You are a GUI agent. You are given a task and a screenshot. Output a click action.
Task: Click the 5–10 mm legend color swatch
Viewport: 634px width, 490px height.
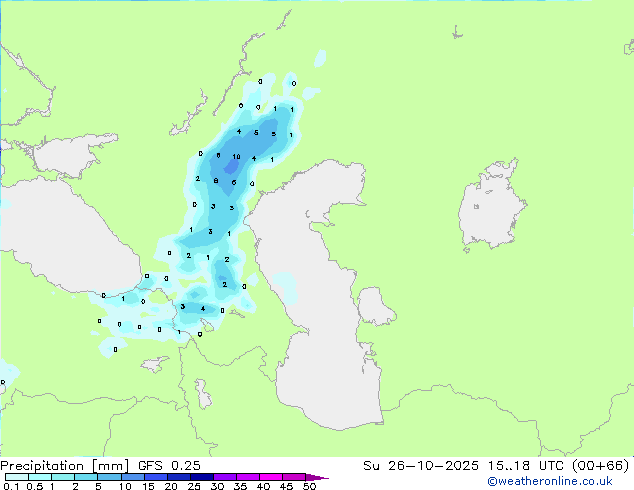tap(110, 477)
